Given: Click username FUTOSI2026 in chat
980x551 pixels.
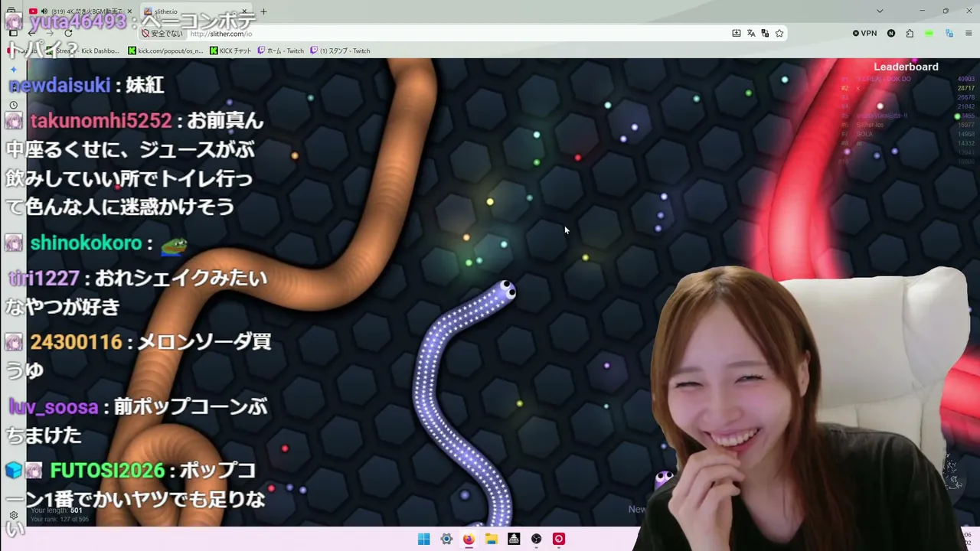Looking at the screenshot, I should point(107,470).
